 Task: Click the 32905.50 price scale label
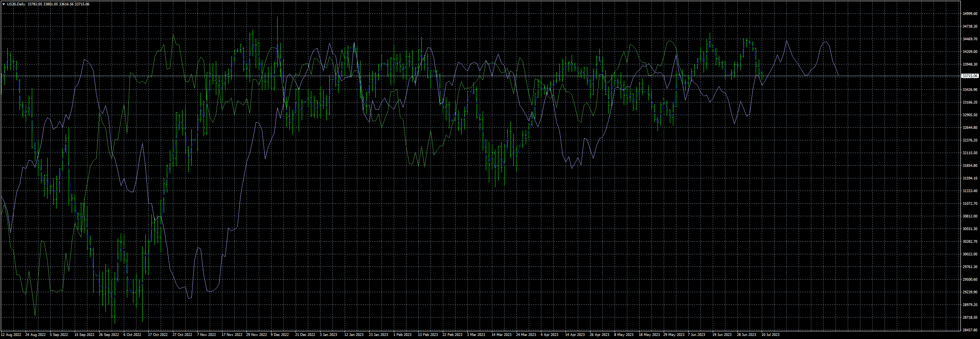click(970, 115)
